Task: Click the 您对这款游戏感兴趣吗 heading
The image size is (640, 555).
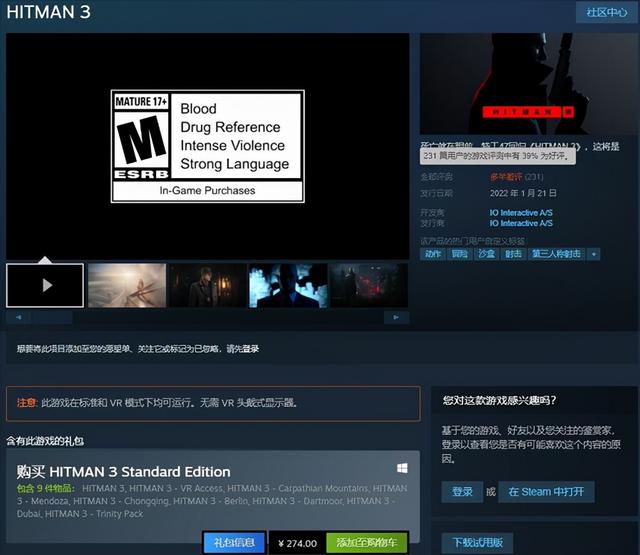Action: coord(500,400)
